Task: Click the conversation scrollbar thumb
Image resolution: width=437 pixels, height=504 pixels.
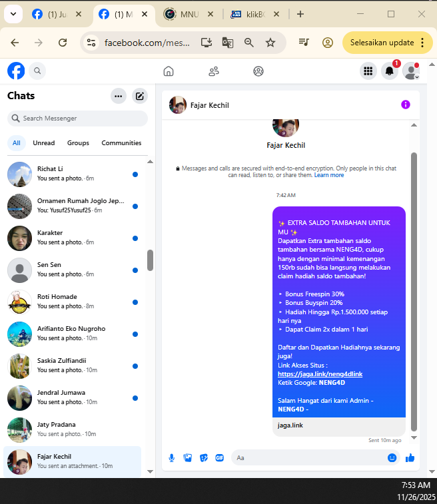Action: pos(414,292)
